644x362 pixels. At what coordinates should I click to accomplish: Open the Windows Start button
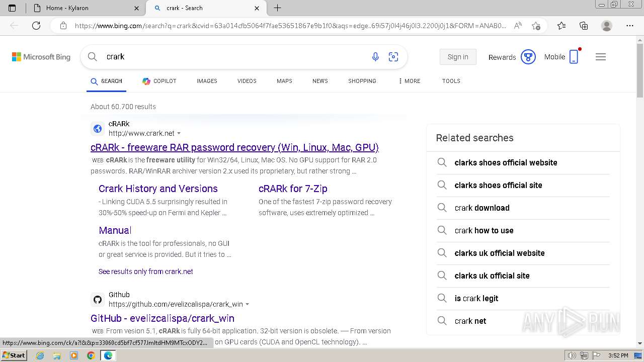tap(14, 355)
